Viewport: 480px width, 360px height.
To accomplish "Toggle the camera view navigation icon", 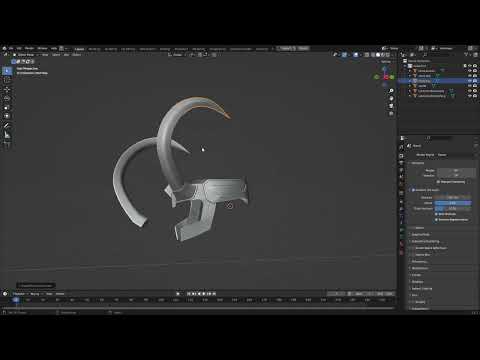I will 391,106.
